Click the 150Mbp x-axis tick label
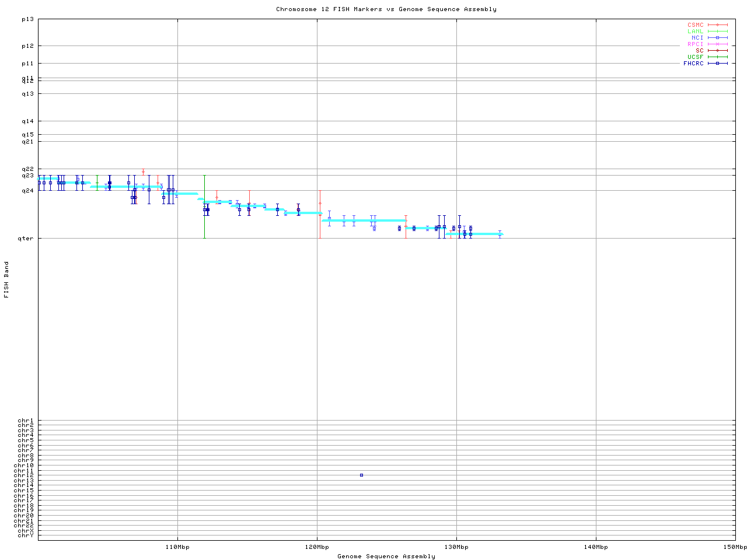747x560 pixels. (735, 547)
